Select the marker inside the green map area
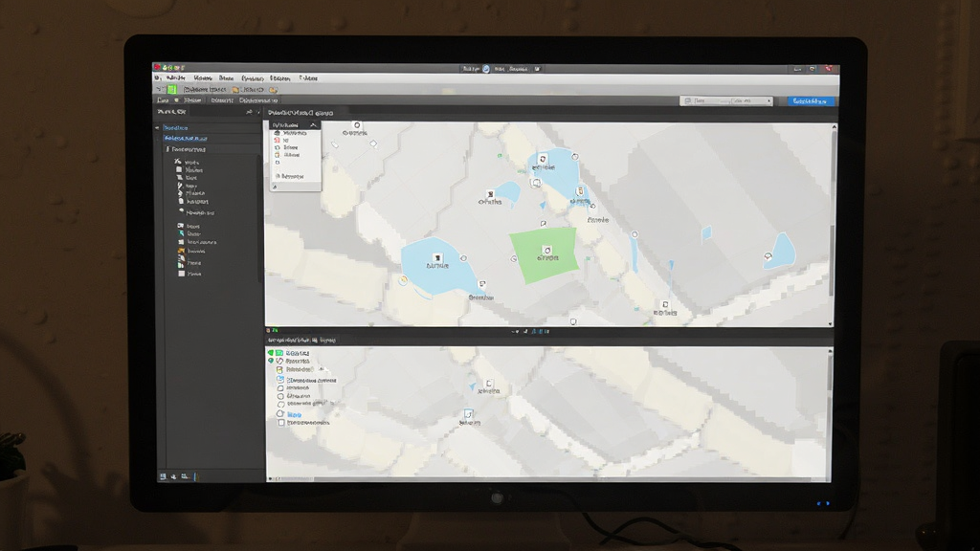The image size is (980, 551). [546, 251]
